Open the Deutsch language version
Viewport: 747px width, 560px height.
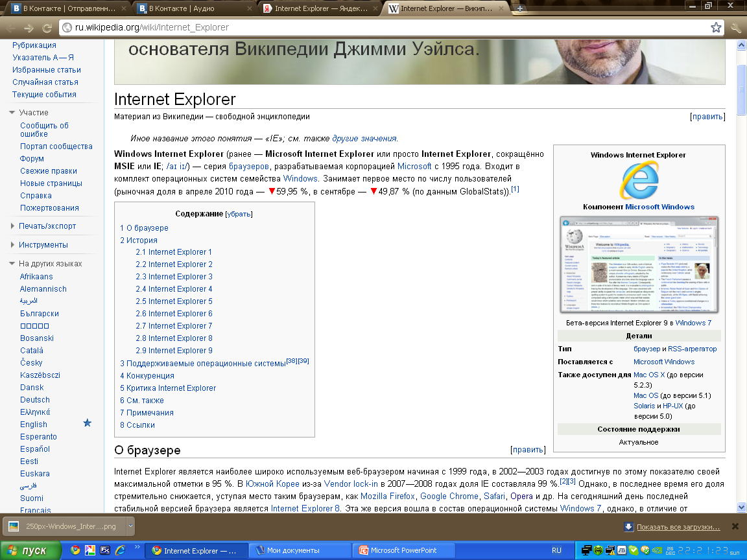[35, 399]
